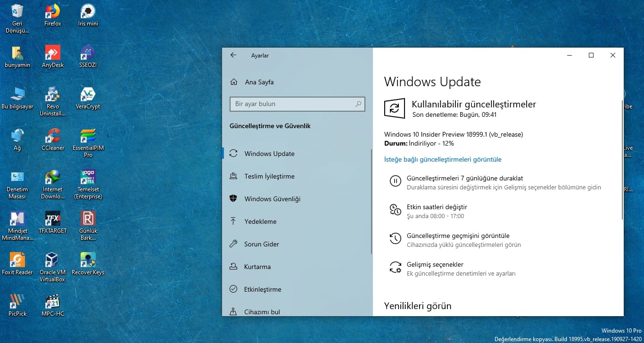Open the Iris mini desktop icon
Viewport: 644px width, 343px height.
pyautogui.click(x=88, y=16)
